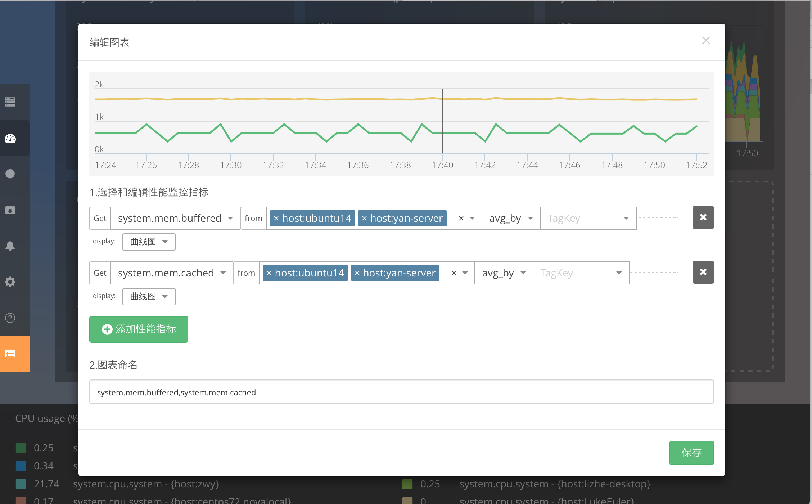Click the orange highlighted sidebar icon

[x=10, y=354]
